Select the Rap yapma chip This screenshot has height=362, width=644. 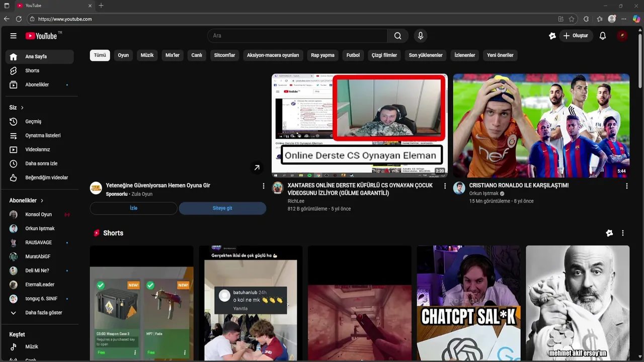(x=323, y=55)
